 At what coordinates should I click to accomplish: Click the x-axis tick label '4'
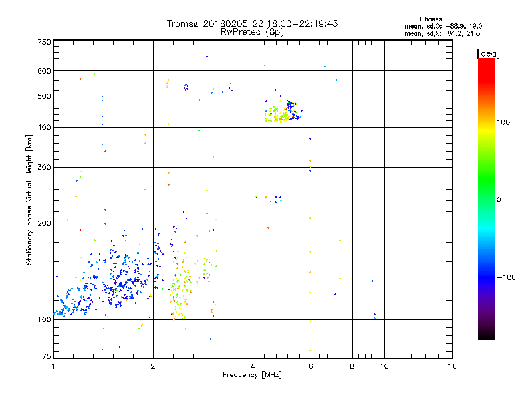click(x=253, y=366)
